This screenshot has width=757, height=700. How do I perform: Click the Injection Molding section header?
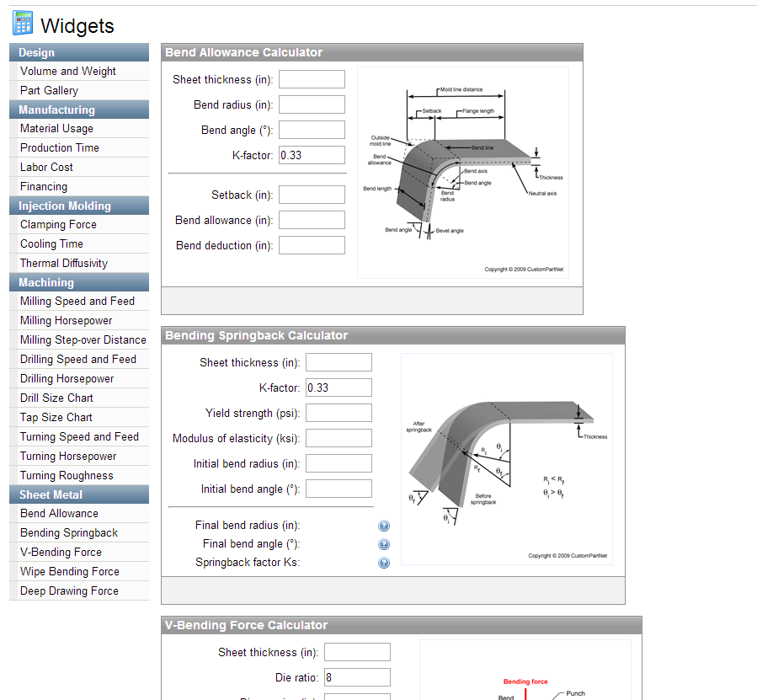[x=79, y=206]
